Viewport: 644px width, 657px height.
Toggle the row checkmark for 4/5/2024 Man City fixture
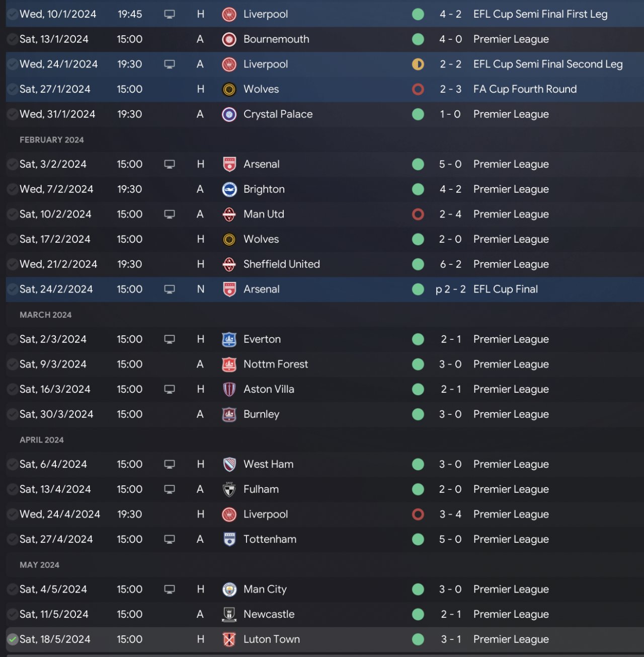click(13, 590)
